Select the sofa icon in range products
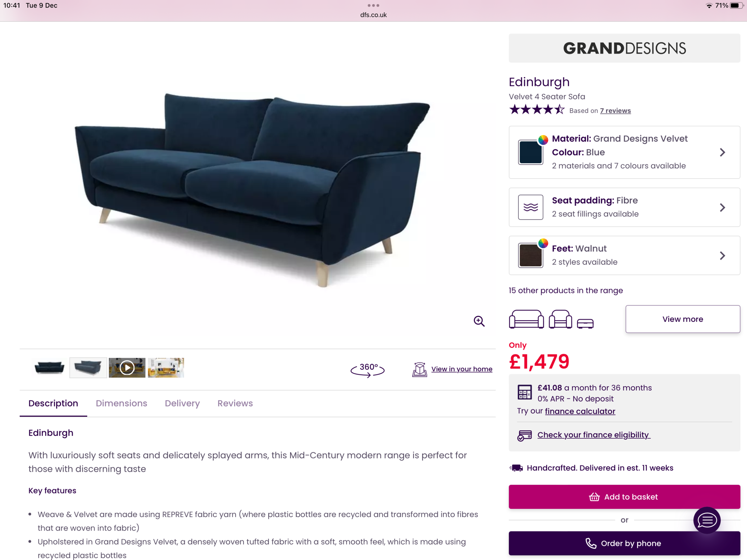 (526, 319)
